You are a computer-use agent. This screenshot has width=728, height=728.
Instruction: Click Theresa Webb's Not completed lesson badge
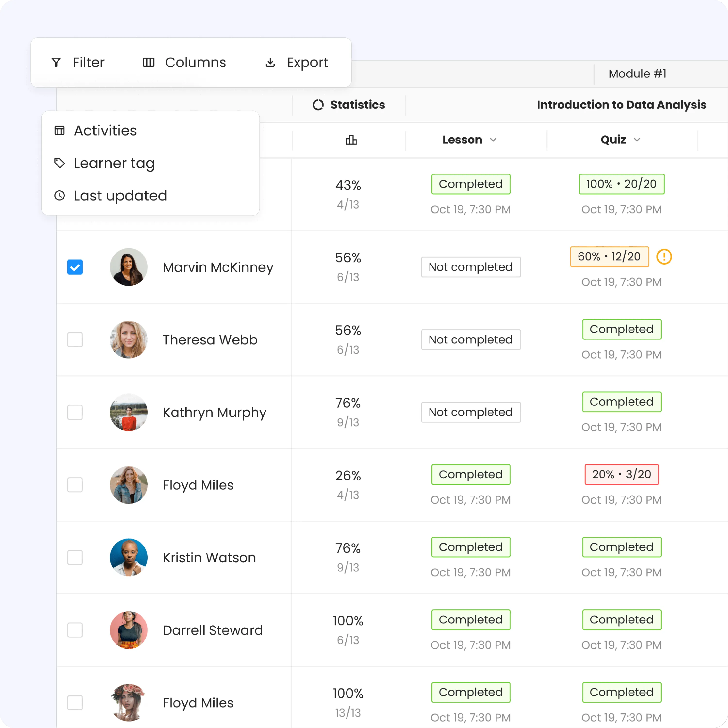point(471,340)
